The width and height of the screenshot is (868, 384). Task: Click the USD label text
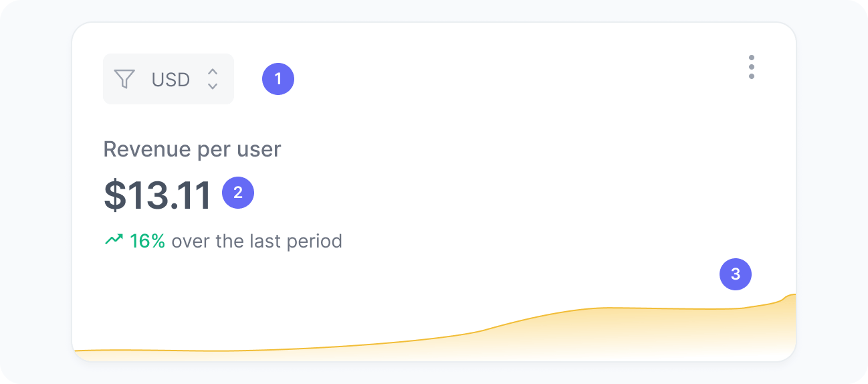(x=171, y=80)
